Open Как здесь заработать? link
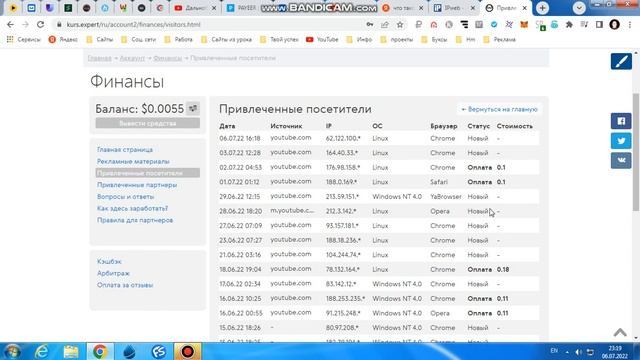Viewport: 640px width, 360px height. [x=132, y=209]
